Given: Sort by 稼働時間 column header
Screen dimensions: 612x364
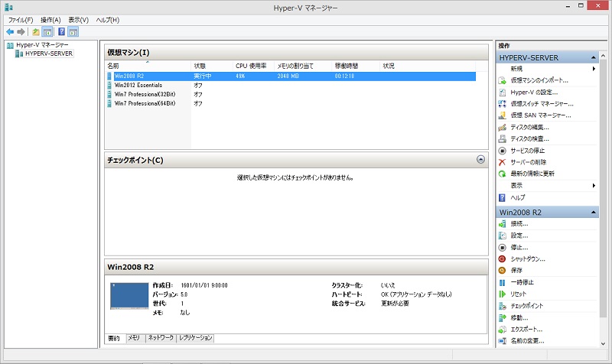Looking at the screenshot, I should [x=356, y=67].
